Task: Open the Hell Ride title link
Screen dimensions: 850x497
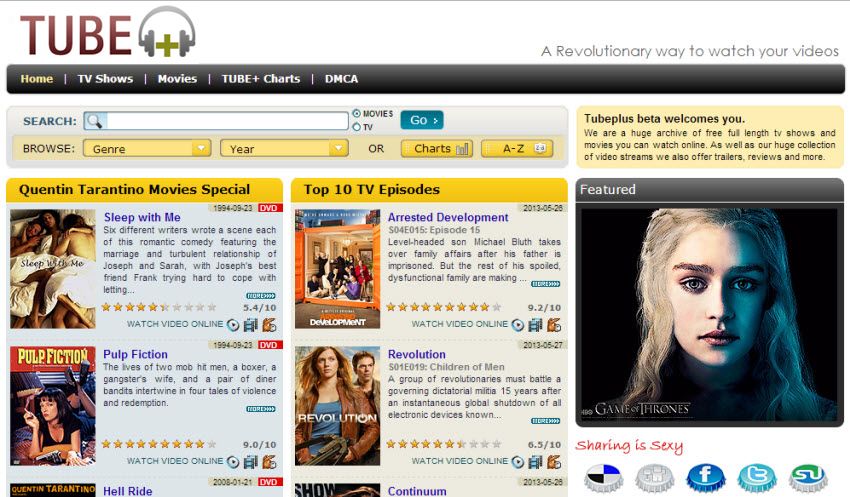Action: (128, 491)
